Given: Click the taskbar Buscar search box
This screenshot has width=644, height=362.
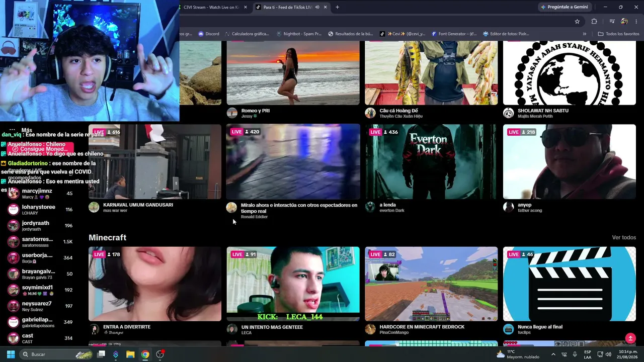Looking at the screenshot, I should (x=56, y=354).
